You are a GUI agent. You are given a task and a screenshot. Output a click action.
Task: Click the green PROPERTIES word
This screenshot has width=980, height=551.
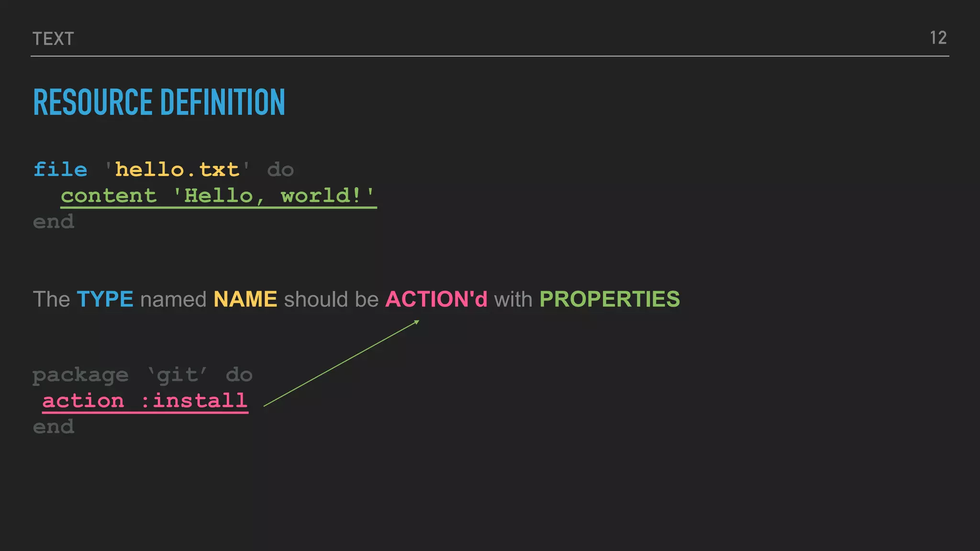[609, 299]
